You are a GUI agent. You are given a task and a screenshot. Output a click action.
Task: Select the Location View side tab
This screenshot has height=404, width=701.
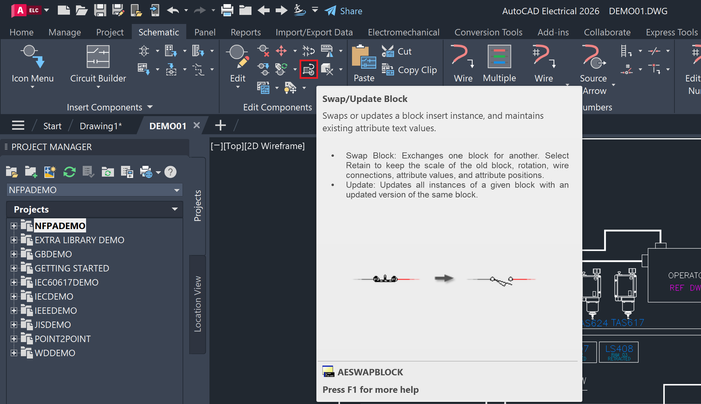tap(198, 304)
